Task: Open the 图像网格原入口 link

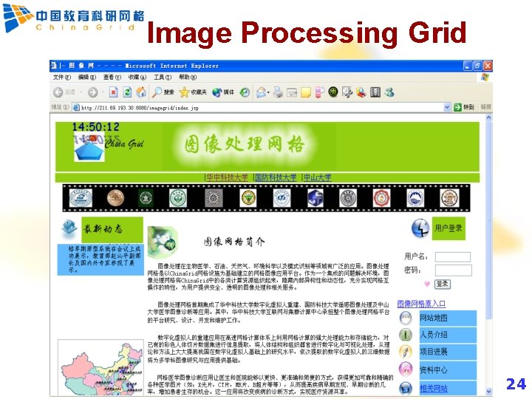Action: [x=421, y=304]
